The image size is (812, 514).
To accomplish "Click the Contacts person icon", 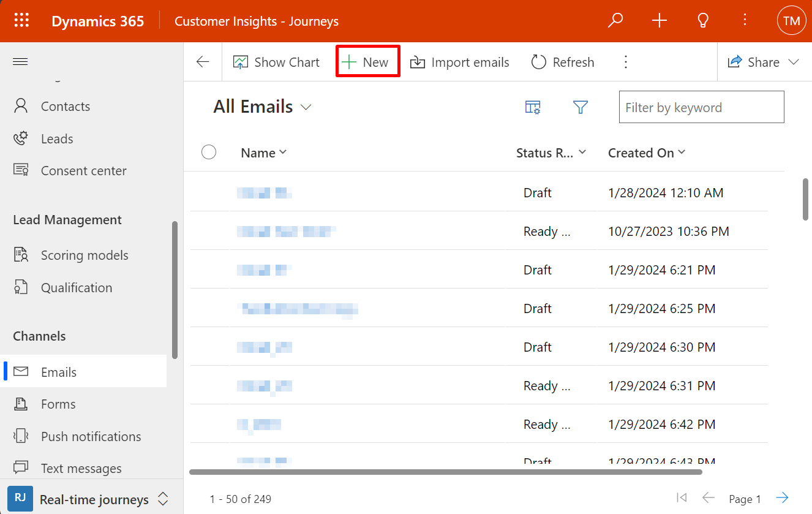I will point(21,106).
